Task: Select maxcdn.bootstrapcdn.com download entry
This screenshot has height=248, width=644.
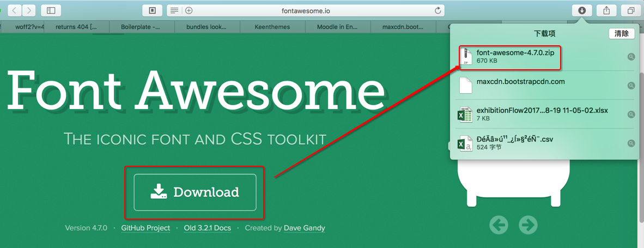Action: pyautogui.click(x=545, y=85)
